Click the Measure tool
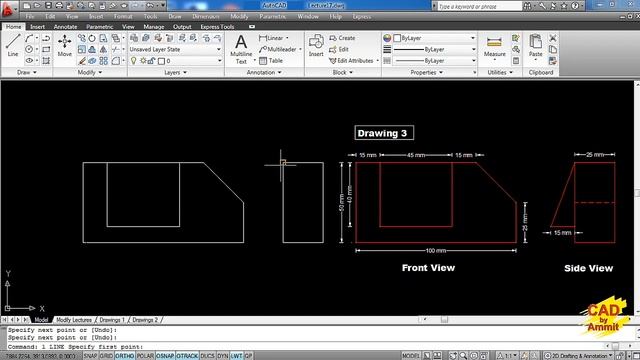Image resolution: width=640 pixels, height=360 pixels. (494, 46)
